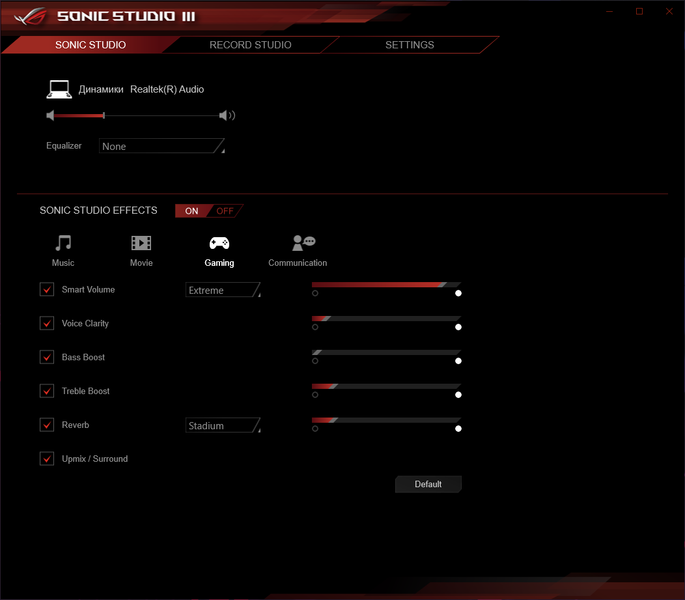Click Bass Boost maximum white dot

click(458, 361)
